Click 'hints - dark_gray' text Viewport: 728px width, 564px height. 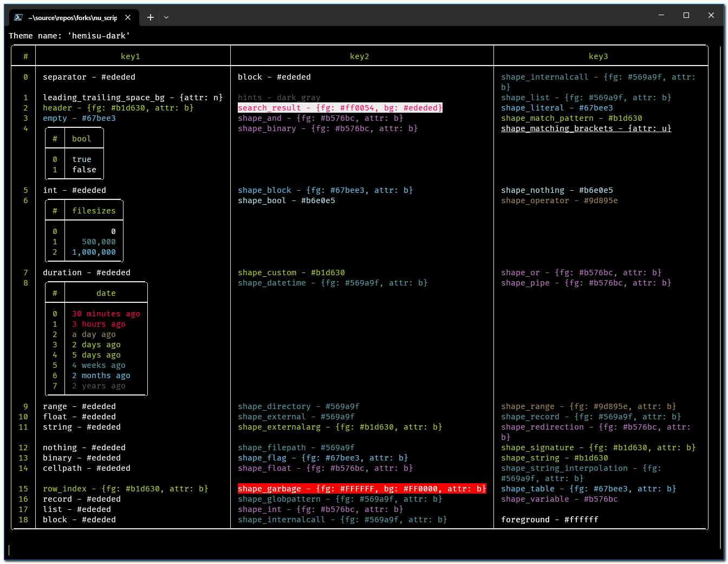pos(279,98)
